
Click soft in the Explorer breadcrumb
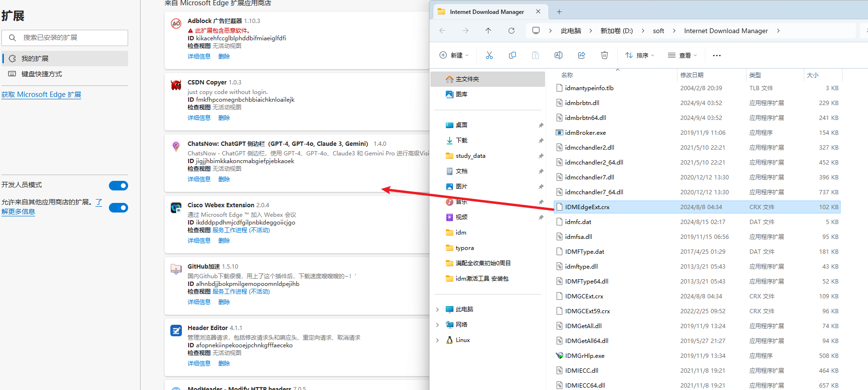point(658,31)
